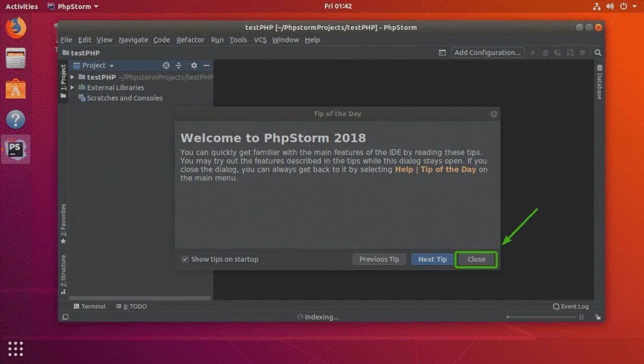Viewport: 644px width, 364px height.
Task: Open Files manager from the dock
Action: pyautogui.click(x=16, y=58)
